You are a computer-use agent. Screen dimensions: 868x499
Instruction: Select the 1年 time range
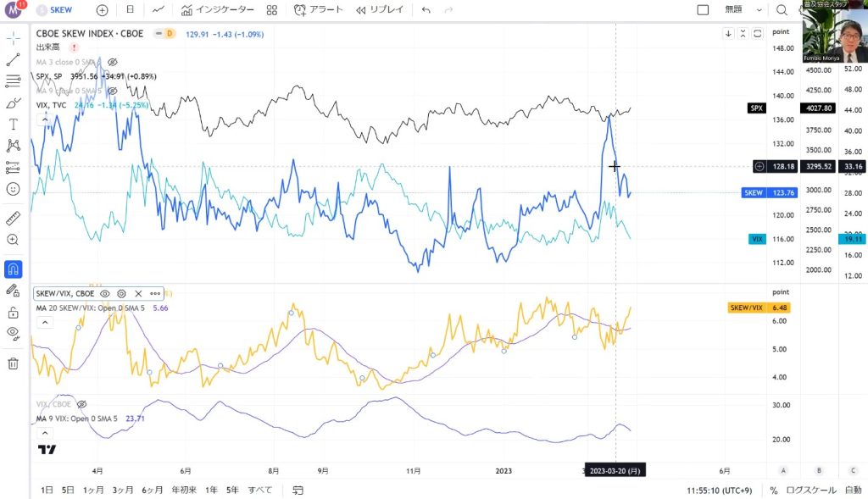click(x=211, y=491)
